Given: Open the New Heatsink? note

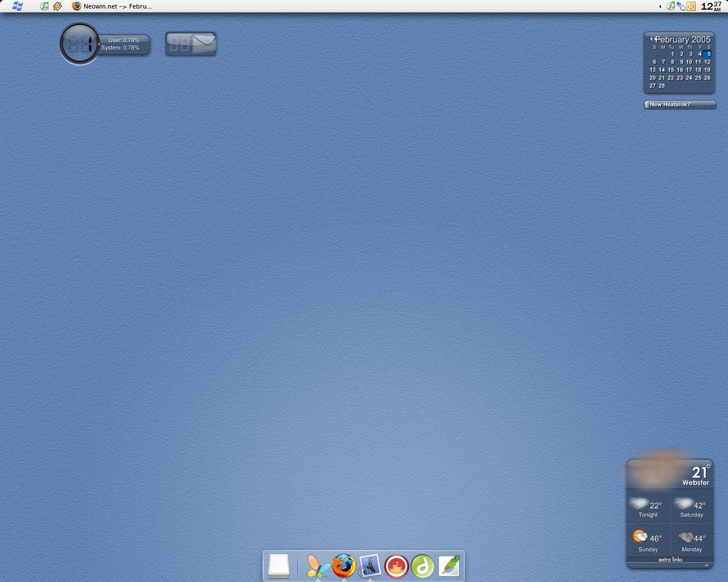Looking at the screenshot, I should point(680,105).
